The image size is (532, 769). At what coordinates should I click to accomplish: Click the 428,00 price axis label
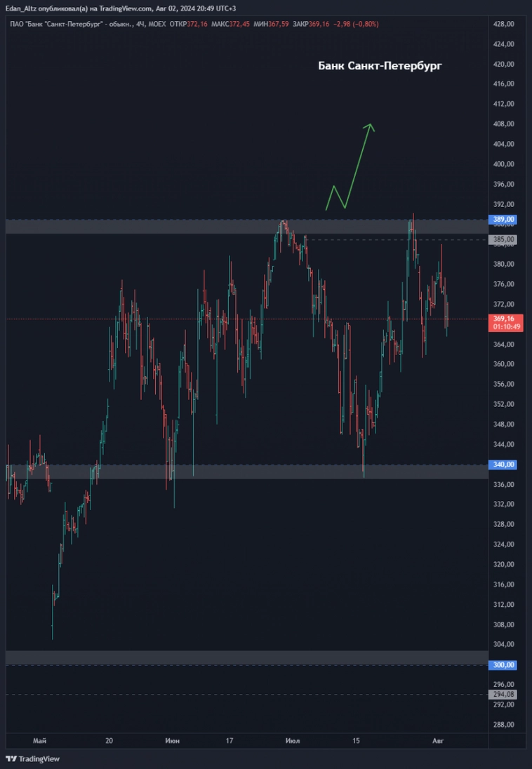(504, 24)
